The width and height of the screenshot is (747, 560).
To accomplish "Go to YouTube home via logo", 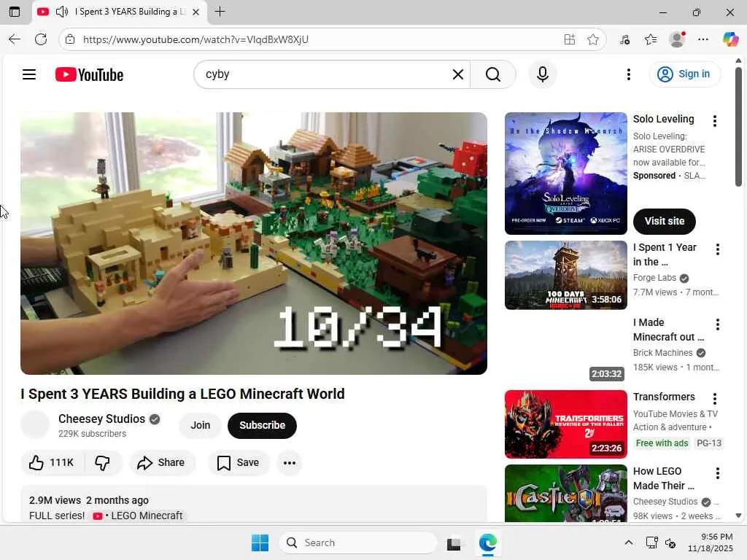I will pyautogui.click(x=90, y=75).
